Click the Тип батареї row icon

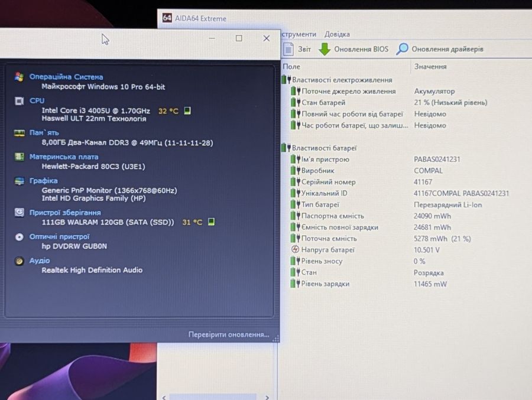pyautogui.click(x=296, y=204)
